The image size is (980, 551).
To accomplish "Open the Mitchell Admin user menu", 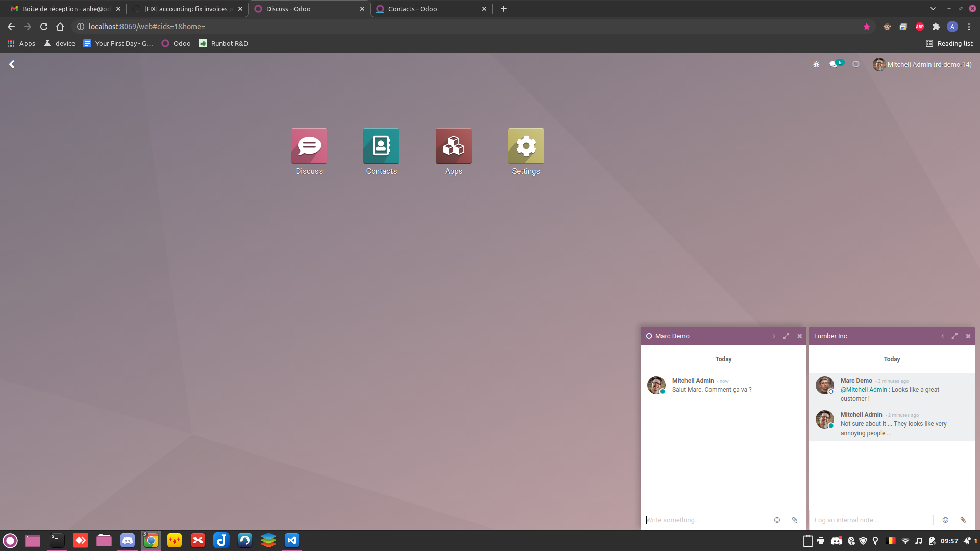I will point(922,64).
